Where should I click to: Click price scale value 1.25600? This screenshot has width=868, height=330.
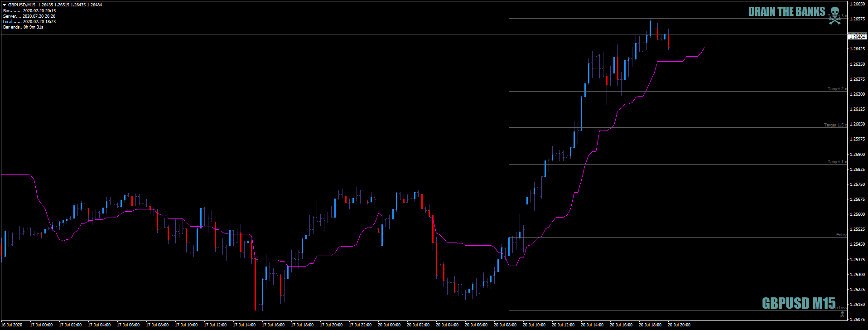click(858, 214)
